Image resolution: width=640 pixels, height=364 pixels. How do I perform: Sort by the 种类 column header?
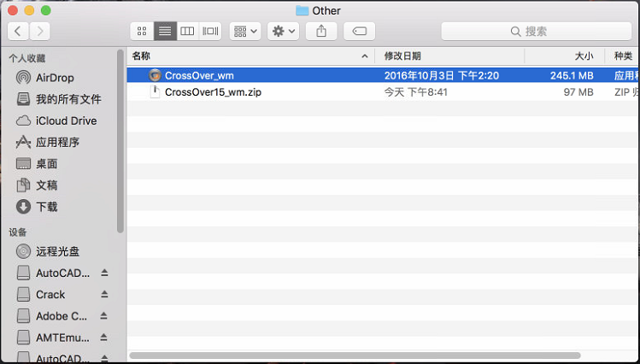[x=624, y=56]
